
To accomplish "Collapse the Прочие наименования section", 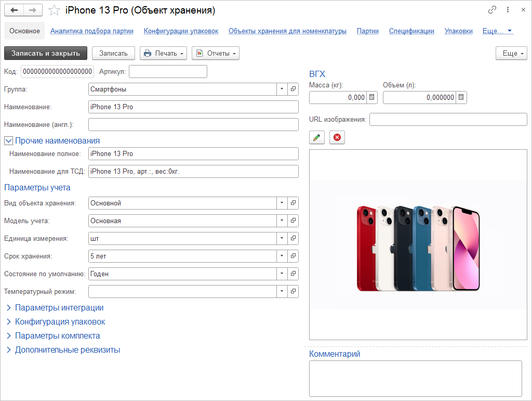I will pos(8,140).
